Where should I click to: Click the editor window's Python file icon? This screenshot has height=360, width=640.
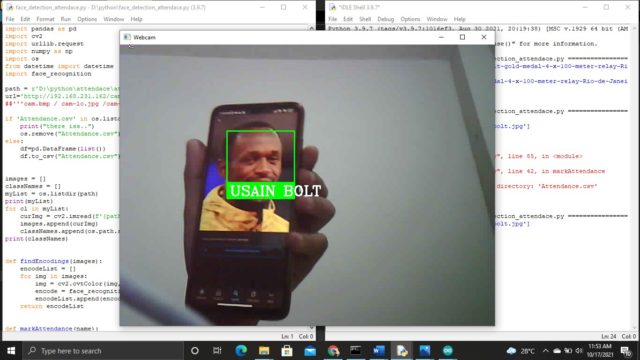coord(9,7)
